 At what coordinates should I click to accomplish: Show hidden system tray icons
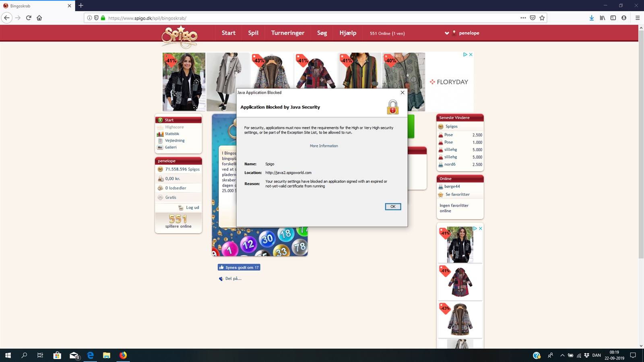[562, 355]
